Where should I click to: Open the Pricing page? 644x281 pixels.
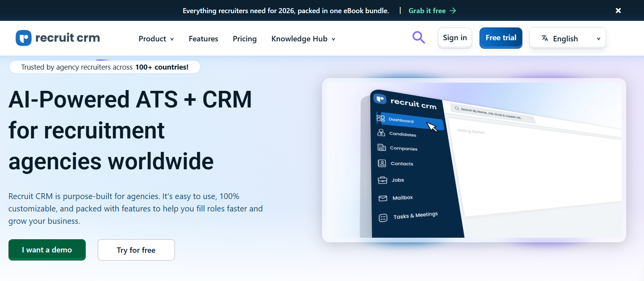[245, 39]
